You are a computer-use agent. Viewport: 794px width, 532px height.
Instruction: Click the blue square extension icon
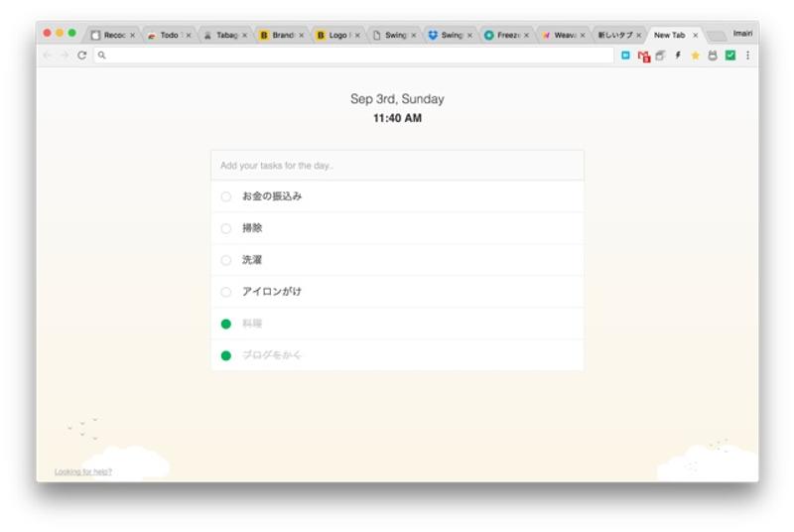pyautogui.click(x=625, y=56)
